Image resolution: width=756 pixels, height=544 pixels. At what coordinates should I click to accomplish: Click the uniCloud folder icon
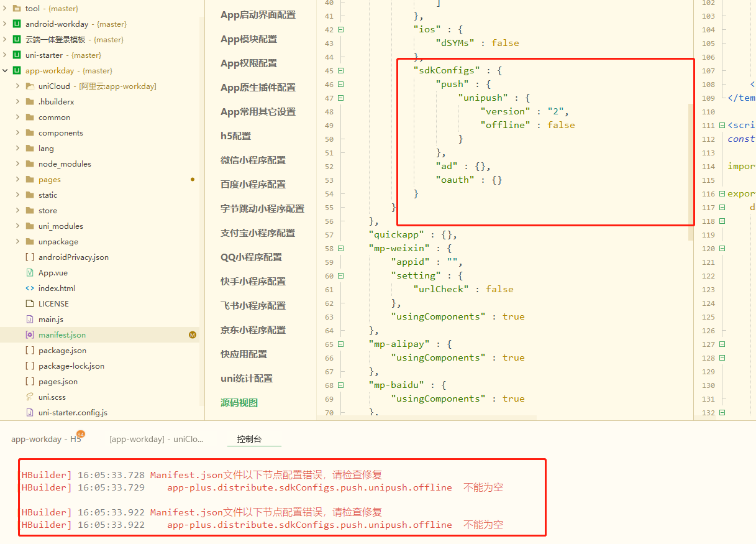coord(30,86)
